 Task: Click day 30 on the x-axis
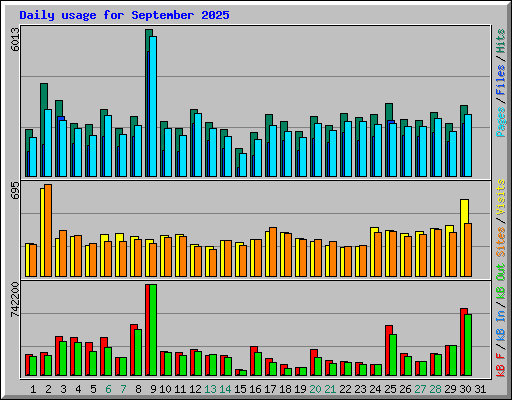pos(465,389)
